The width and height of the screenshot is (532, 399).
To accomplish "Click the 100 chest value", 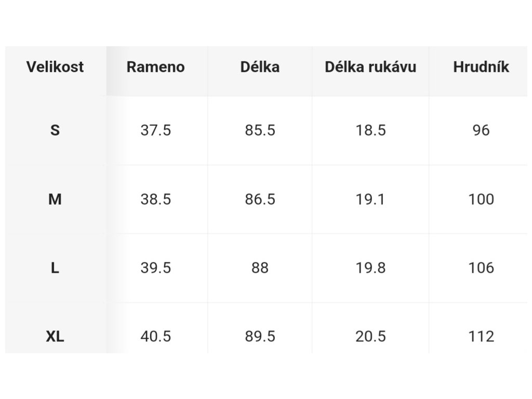I will point(481,199).
